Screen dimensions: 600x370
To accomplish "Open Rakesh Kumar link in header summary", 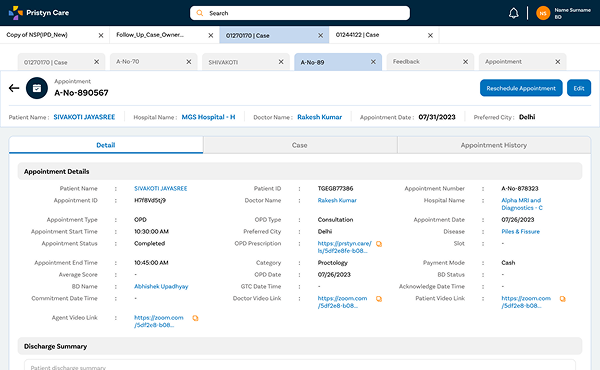I will pos(320,117).
